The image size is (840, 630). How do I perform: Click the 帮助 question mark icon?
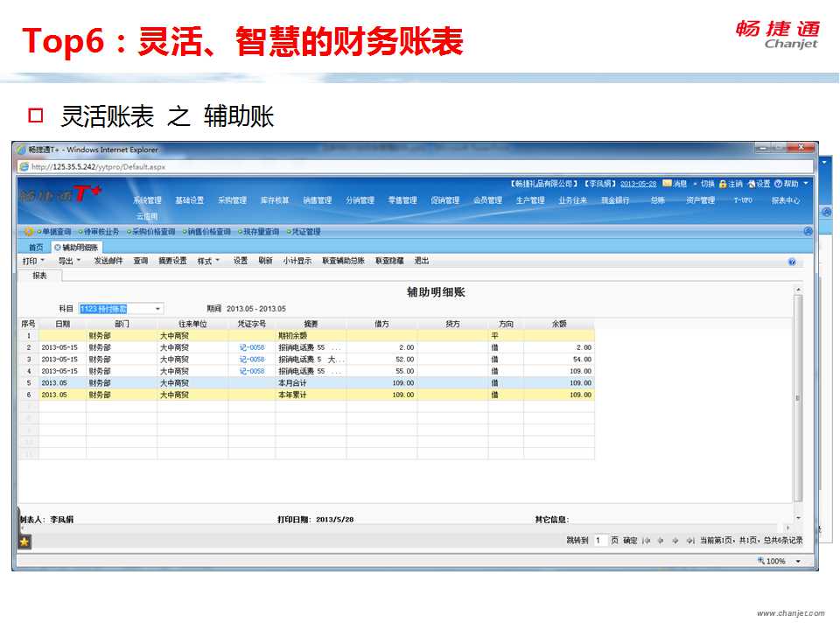779,184
